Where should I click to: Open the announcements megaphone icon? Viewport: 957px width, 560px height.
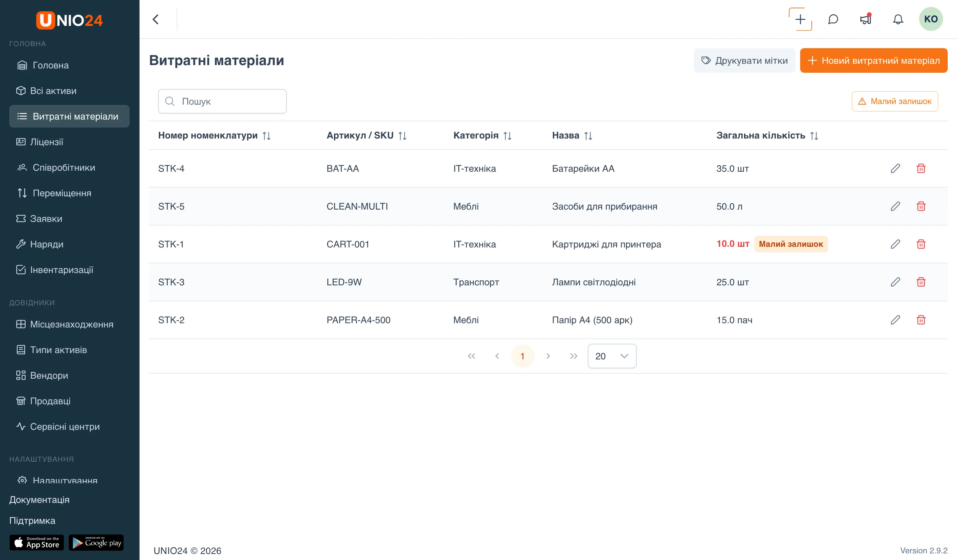pos(866,19)
